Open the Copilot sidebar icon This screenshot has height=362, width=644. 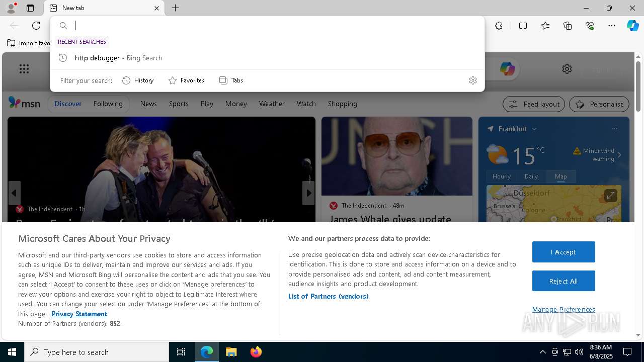[632, 26]
